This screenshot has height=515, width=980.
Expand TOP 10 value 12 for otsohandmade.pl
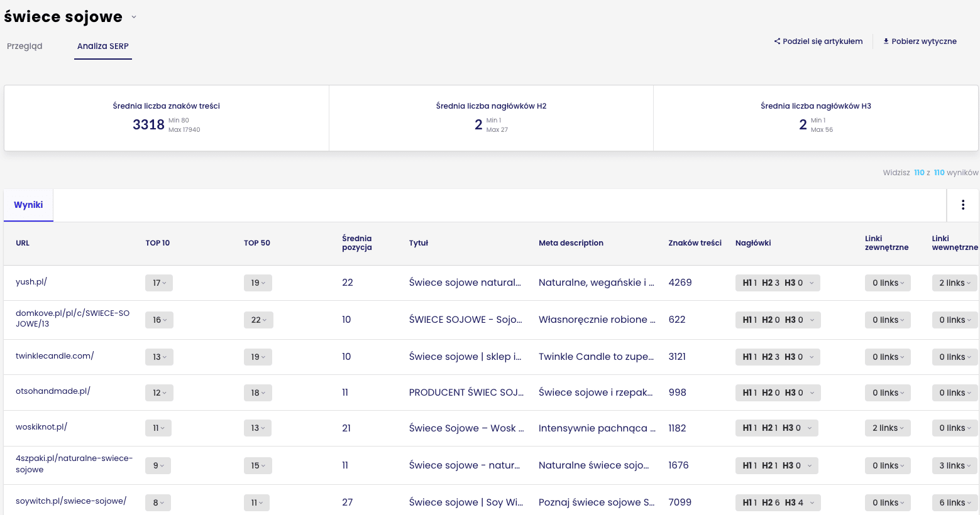point(159,393)
